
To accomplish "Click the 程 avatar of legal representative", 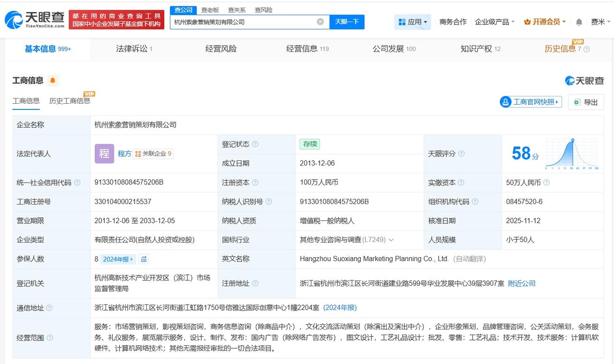I will coord(104,154).
